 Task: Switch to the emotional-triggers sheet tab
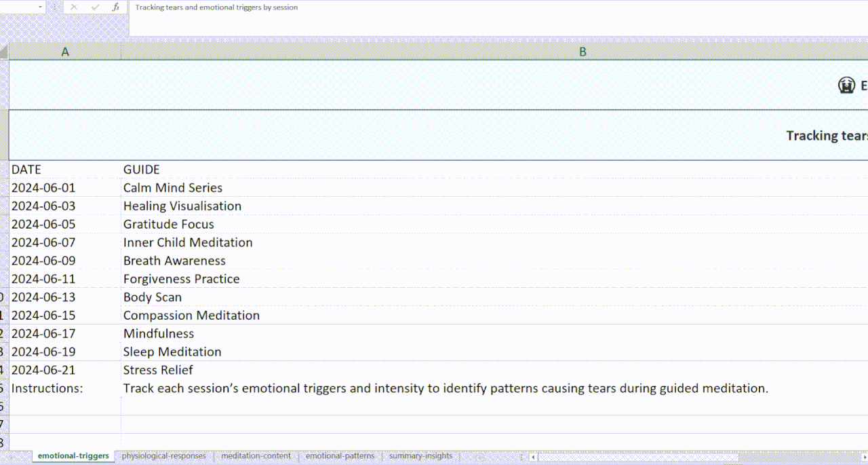click(x=73, y=456)
